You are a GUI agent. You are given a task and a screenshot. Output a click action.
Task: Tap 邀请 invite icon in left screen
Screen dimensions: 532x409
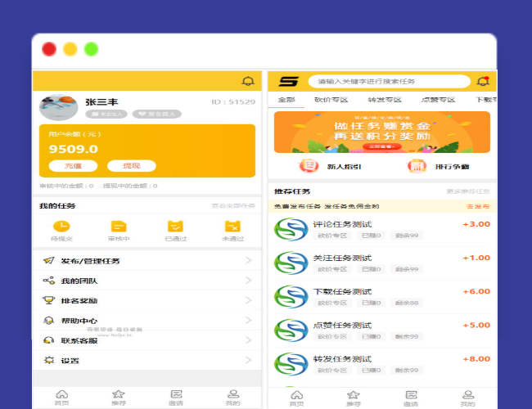[x=176, y=394]
